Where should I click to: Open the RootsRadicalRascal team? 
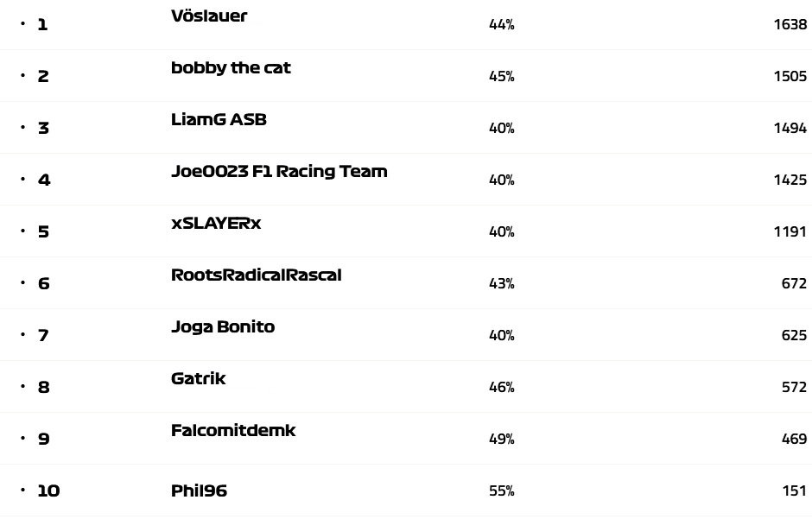(257, 275)
